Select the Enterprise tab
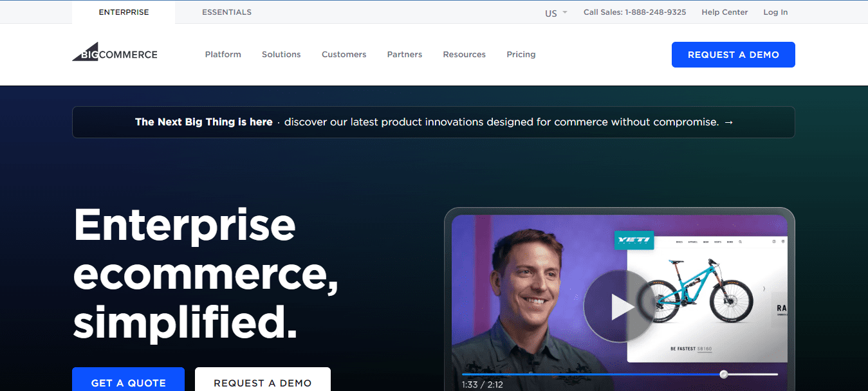Screen dimensions: 868x391 pyautogui.click(x=123, y=12)
